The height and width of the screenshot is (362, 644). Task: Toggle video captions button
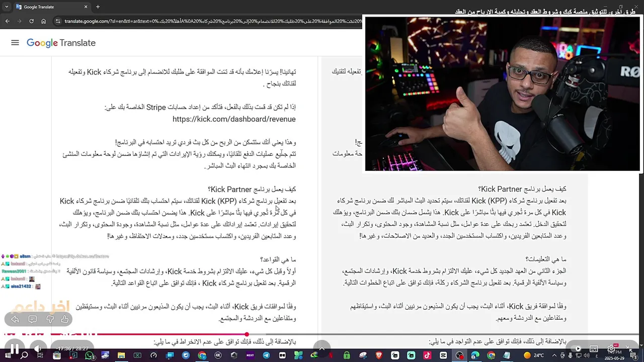[594, 348]
